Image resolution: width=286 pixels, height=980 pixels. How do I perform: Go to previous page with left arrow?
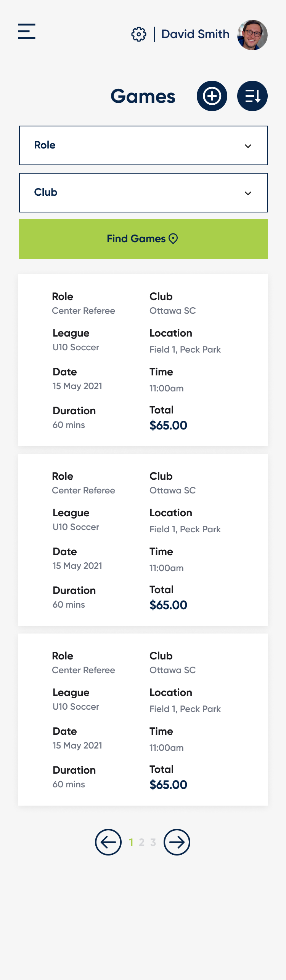click(108, 842)
